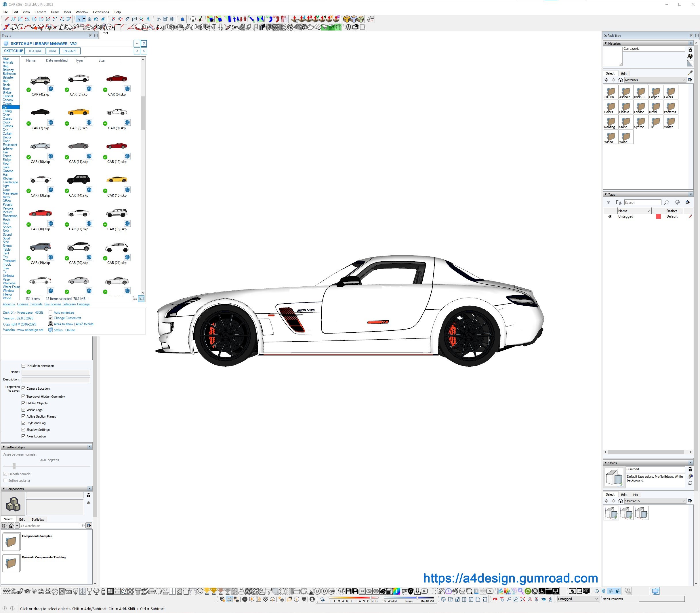Viewport: 700px width, 613px height.
Task: Select the Tape Measure tool
Action: (114, 19)
